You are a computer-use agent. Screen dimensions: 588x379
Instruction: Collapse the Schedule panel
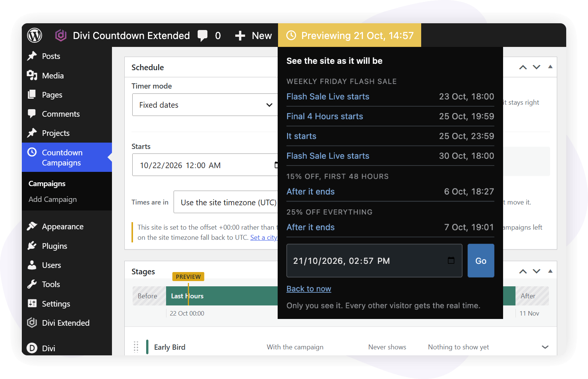click(550, 67)
